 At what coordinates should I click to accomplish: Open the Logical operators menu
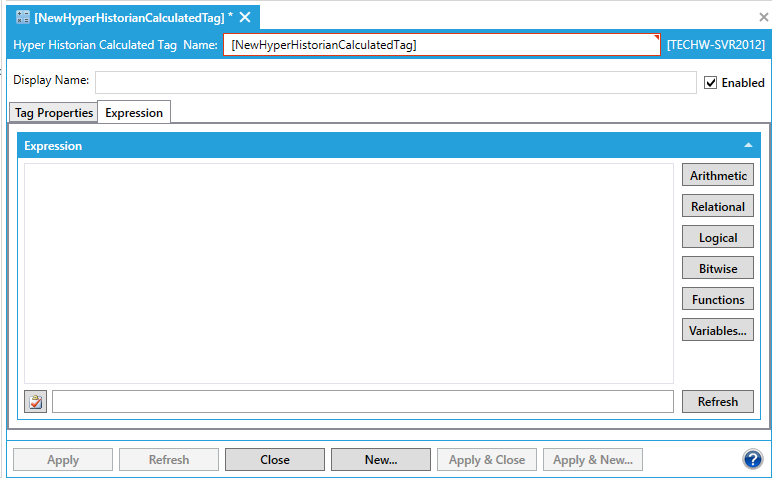click(x=718, y=238)
